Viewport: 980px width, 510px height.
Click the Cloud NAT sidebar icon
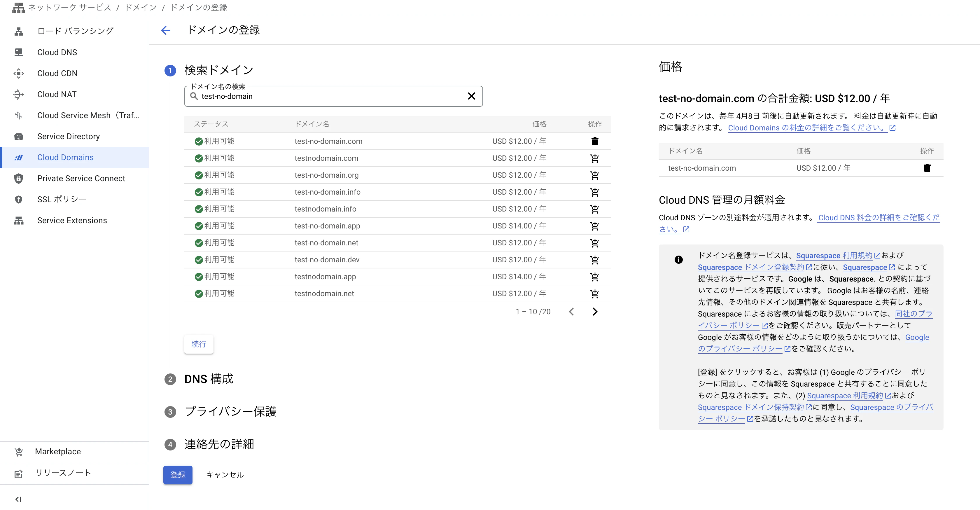coord(19,95)
